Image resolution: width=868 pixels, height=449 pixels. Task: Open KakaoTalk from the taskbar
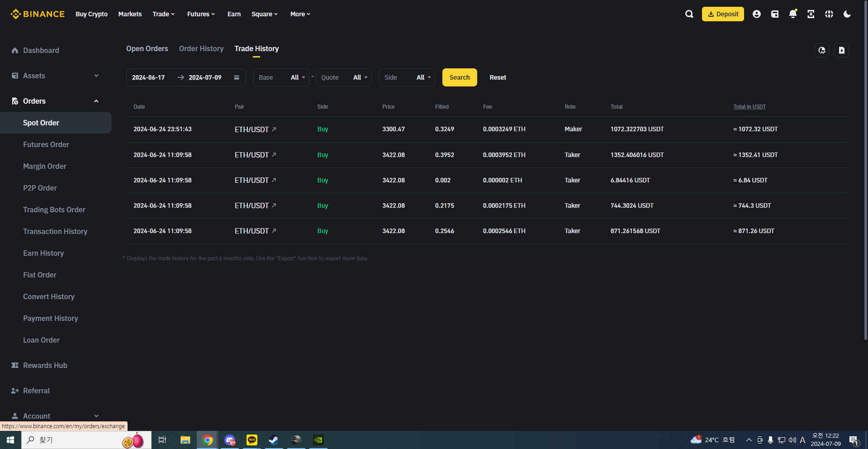[252, 440]
